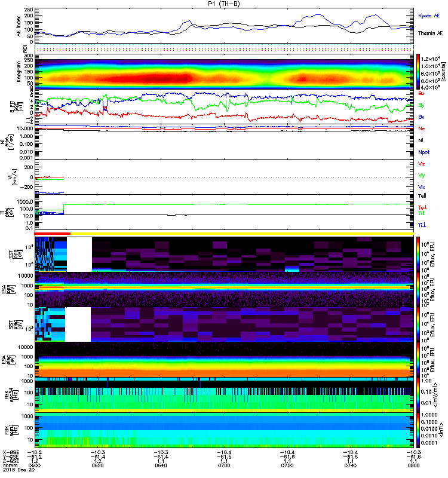Viewport: 448px width, 478px height.
Task: Click the AE Index axis label
Action: point(19,26)
